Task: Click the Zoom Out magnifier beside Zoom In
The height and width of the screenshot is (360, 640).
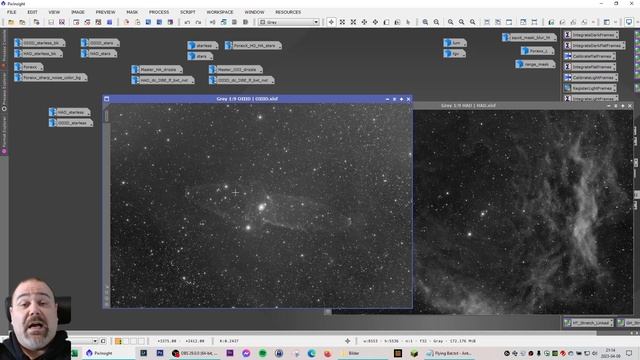Action: (x=436, y=22)
